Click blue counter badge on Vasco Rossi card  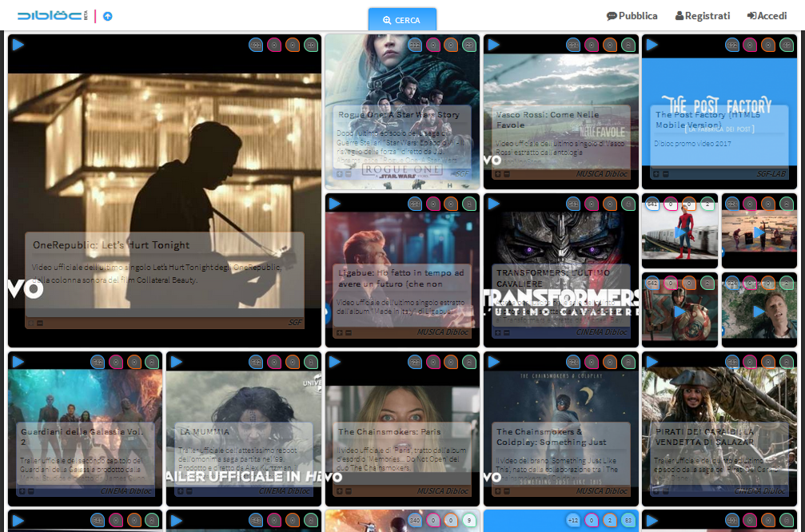pyautogui.click(x=573, y=46)
